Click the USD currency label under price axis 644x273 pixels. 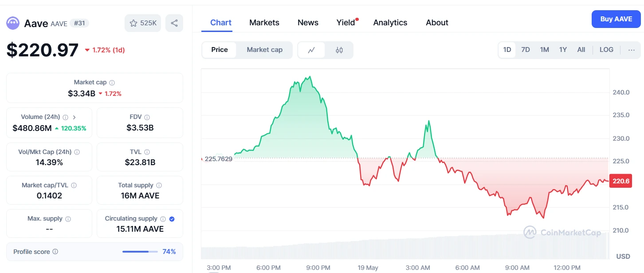click(623, 257)
